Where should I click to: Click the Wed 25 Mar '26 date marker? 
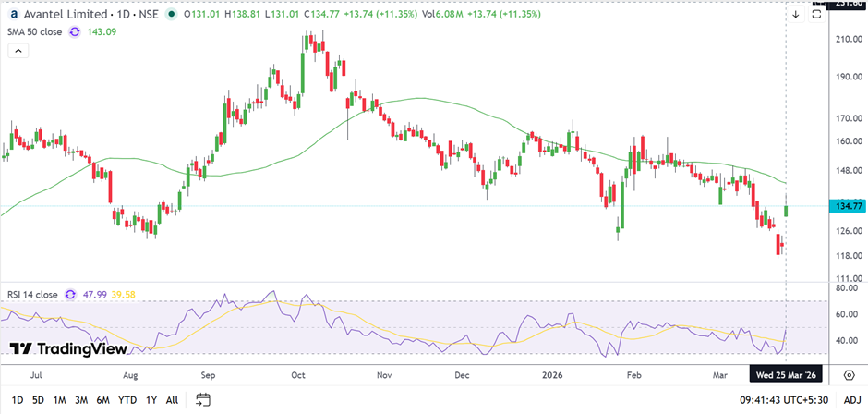784,374
